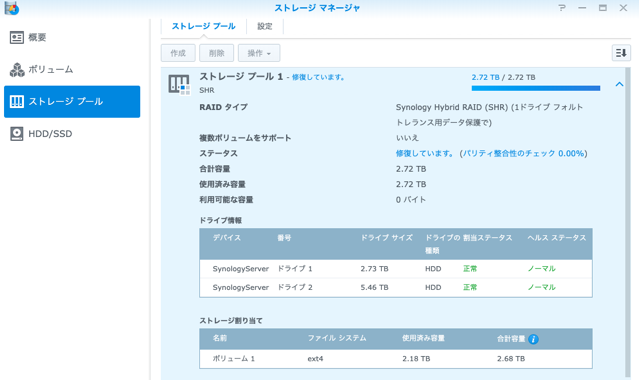The image size is (639, 380).
Task: Click the 2.68 TB total capacity cell
Action: pos(511,359)
